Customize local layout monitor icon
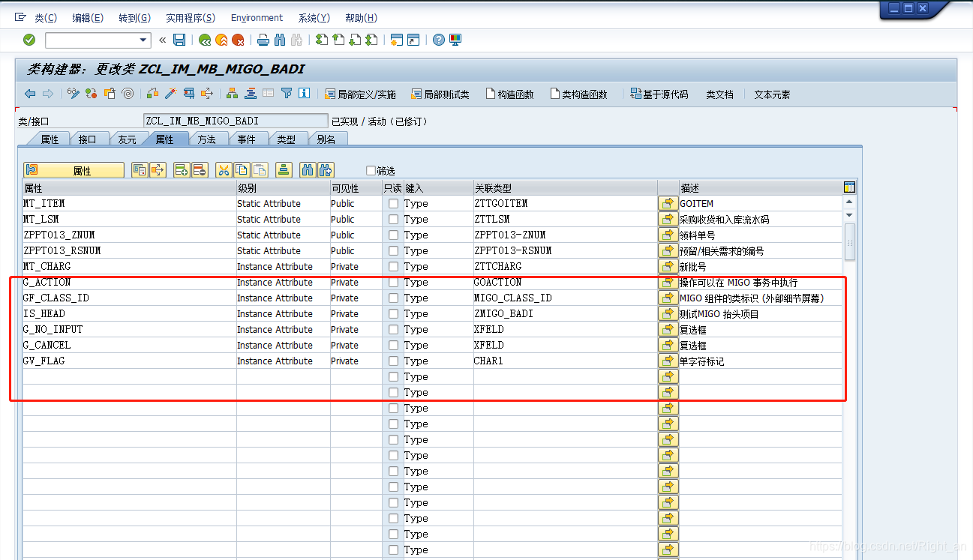Image resolution: width=973 pixels, height=560 pixels. (455, 40)
